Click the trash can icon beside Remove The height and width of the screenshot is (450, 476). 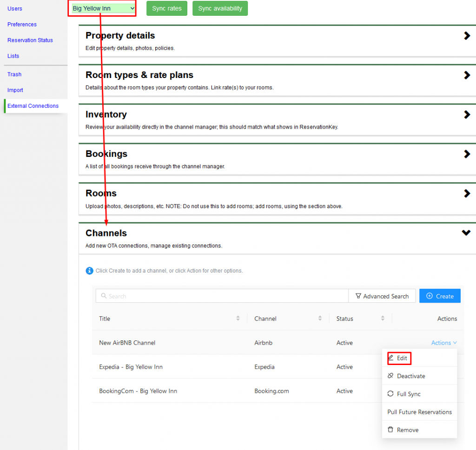tap(390, 430)
